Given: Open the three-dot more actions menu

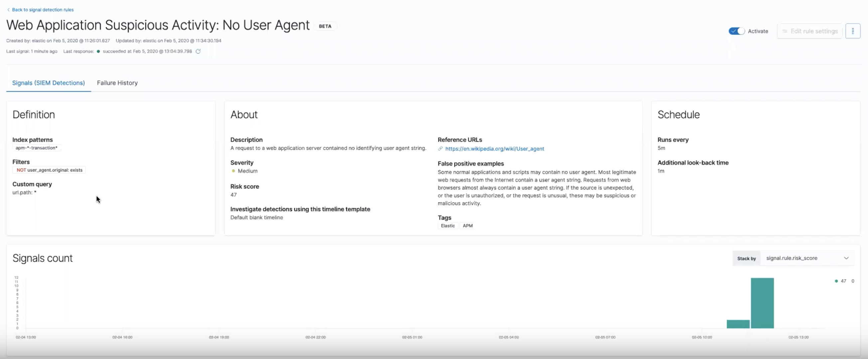Looking at the screenshot, I should tap(852, 31).
